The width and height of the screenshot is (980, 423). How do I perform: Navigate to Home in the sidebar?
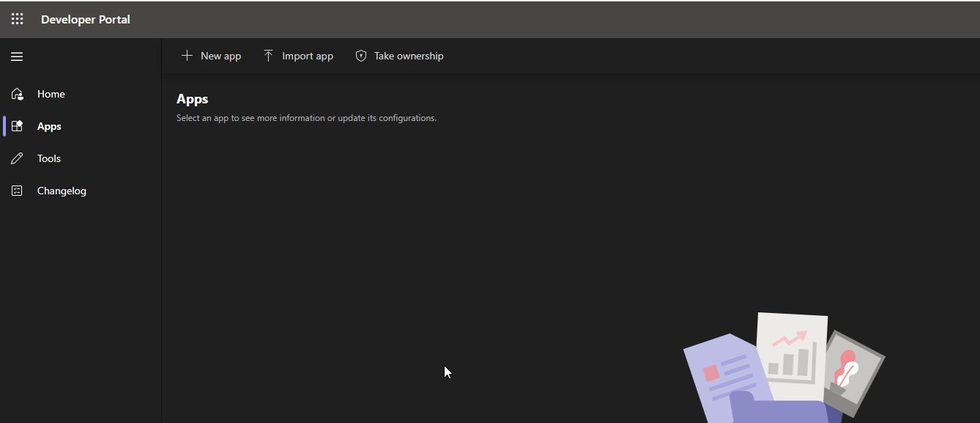coord(51,94)
